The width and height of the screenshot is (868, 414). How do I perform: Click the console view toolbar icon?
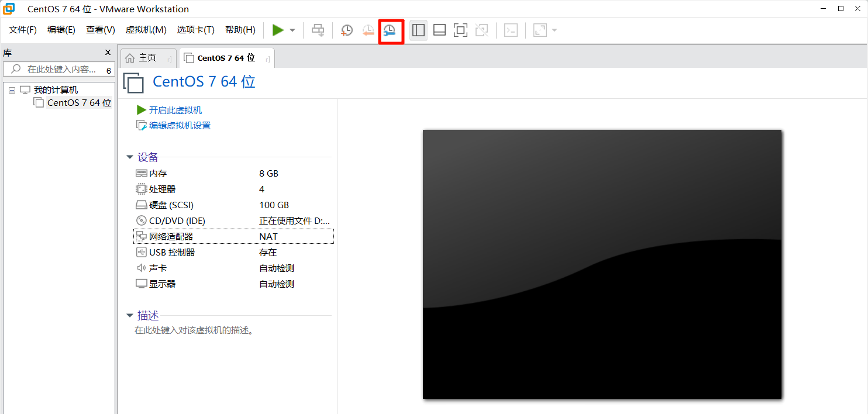(511, 30)
